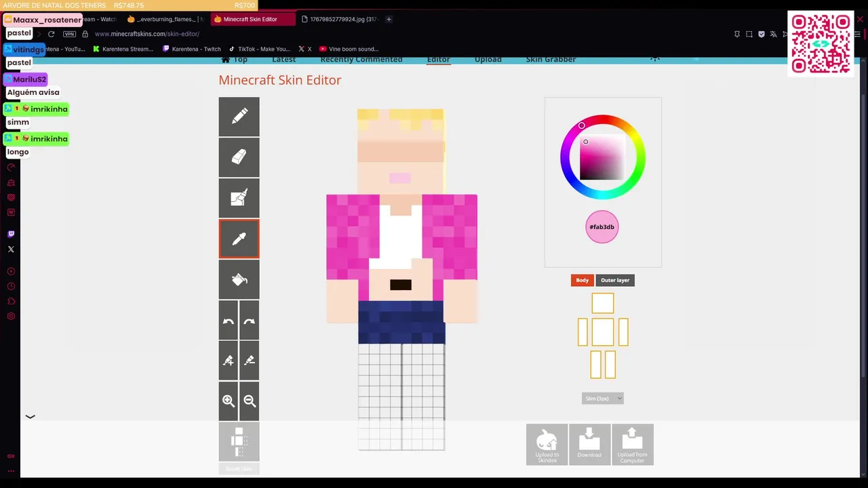Viewport: 868px width, 488px height.
Task: Select the auto-tone brush tool
Action: pos(239,198)
